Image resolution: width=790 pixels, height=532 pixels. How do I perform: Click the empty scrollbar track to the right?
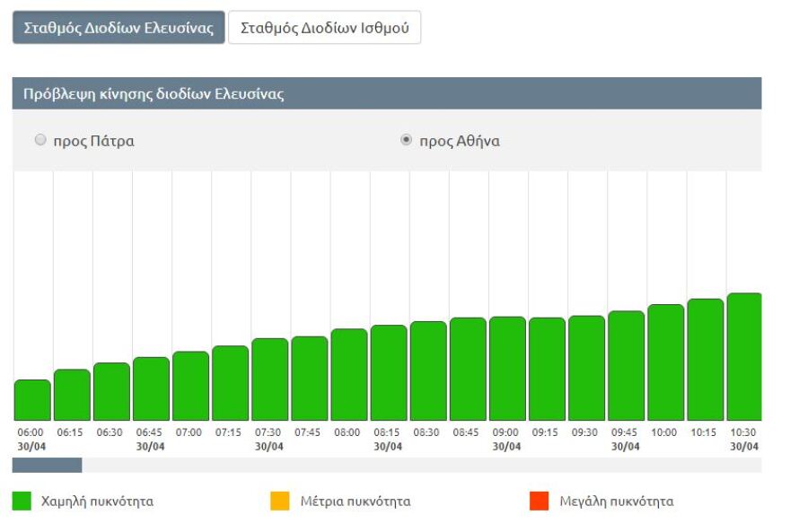tap(422, 465)
